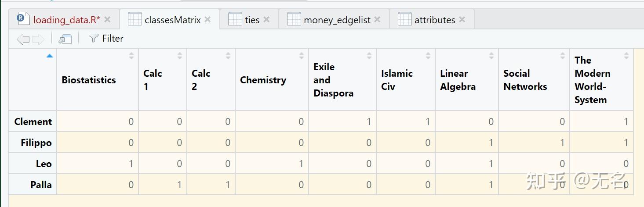Click the Filippo row header

click(36, 143)
